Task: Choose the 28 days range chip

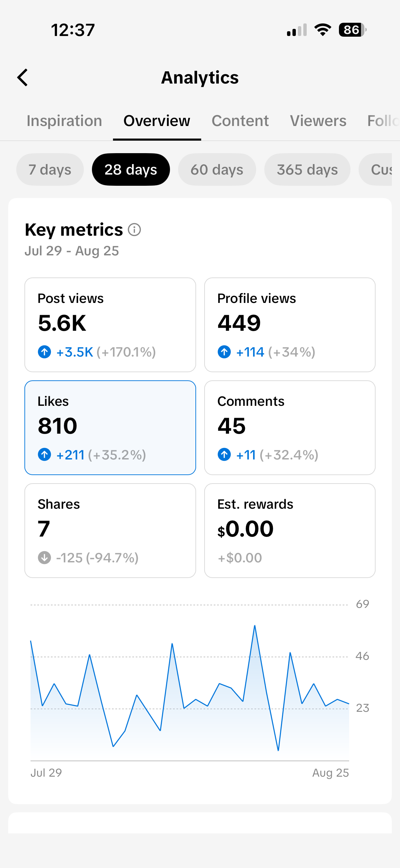Action: point(131,169)
